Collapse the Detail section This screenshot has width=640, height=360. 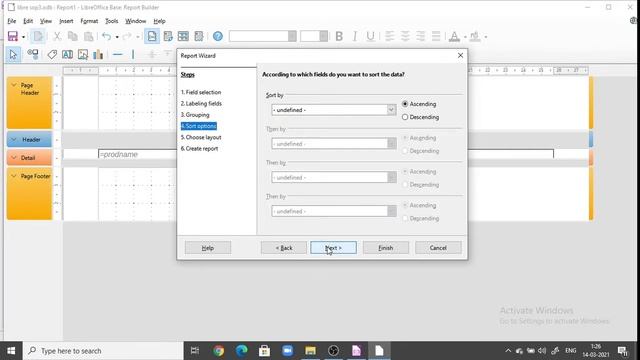coord(13,158)
